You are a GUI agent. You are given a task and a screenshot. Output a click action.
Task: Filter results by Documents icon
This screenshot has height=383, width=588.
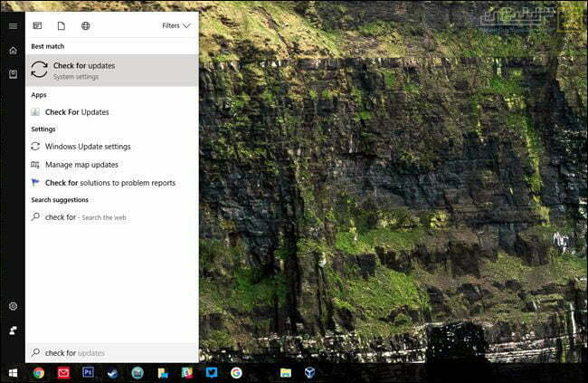pos(62,25)
